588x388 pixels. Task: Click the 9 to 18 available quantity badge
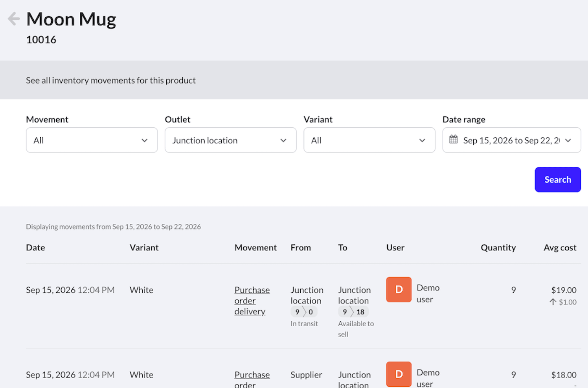353,312
